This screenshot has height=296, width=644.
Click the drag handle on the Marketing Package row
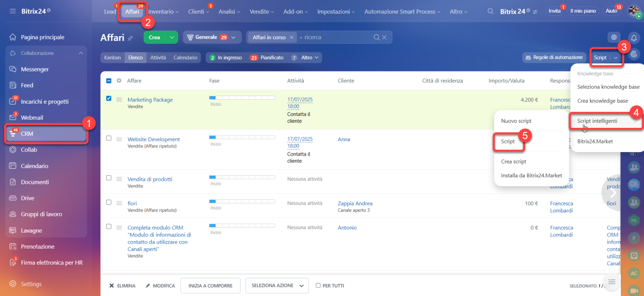click(x=119, y=100)
